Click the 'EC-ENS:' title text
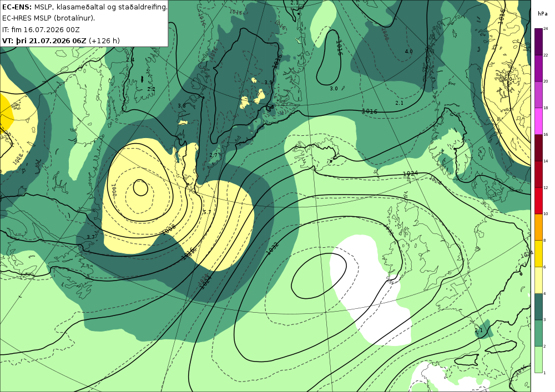Viewport: 555px width, 392px height. 17,7
